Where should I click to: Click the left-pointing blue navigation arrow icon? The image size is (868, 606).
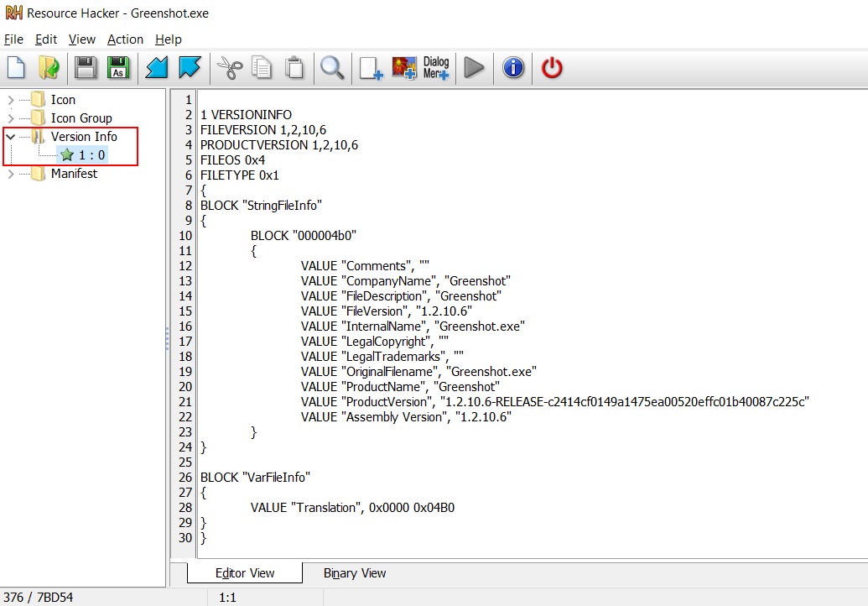click(x=157, y=68)
